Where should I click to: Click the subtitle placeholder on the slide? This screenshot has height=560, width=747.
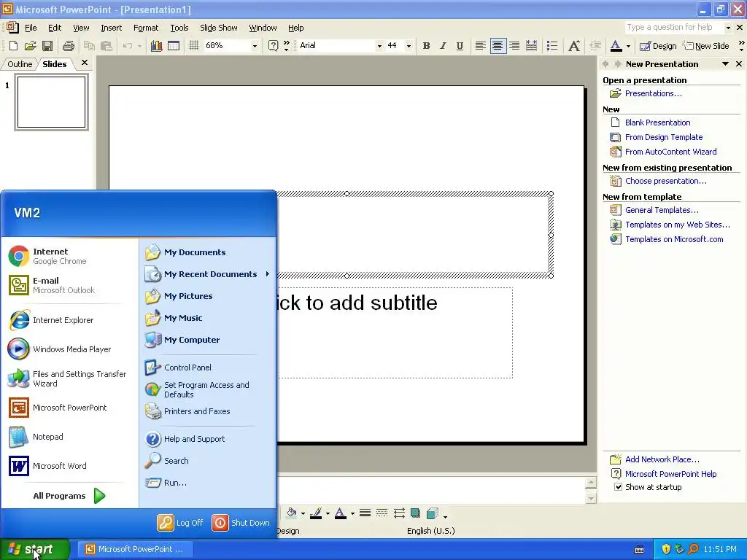click(x=395, y=332)
